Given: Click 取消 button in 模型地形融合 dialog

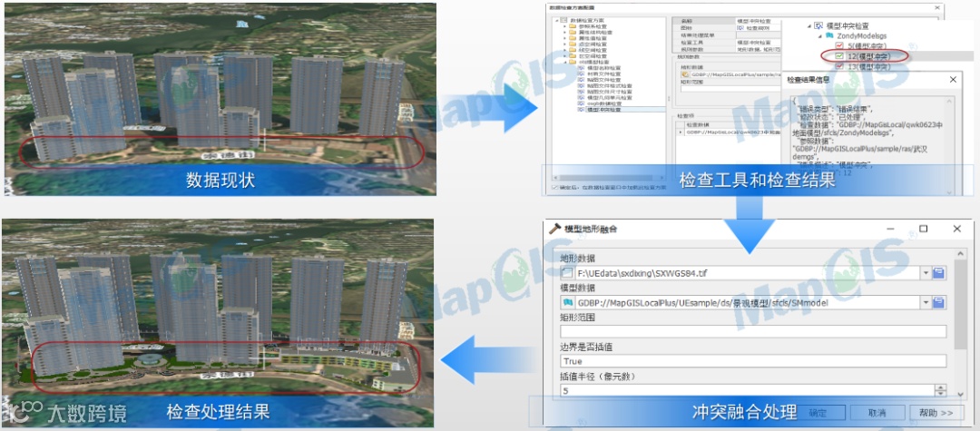Looking at the screenshot, I should point(877,413).
